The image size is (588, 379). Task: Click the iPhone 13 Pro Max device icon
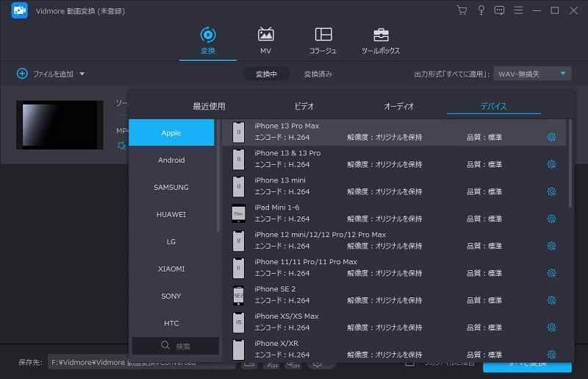(x=238, y=132)
